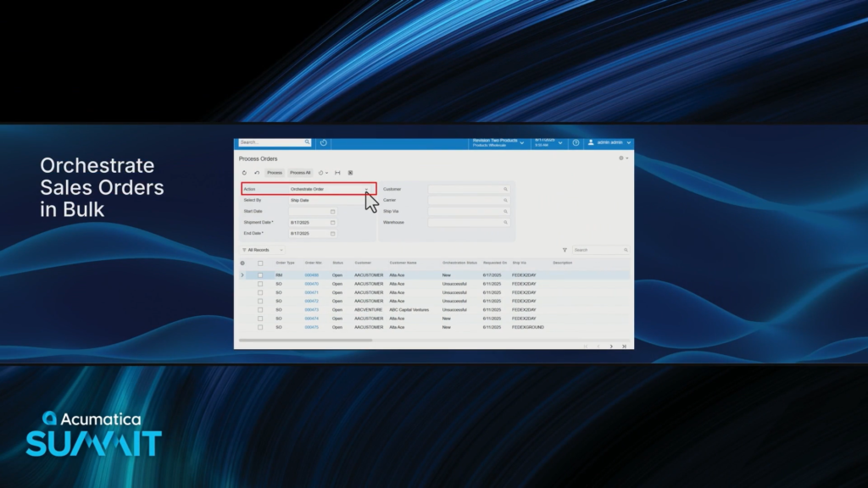The height and width of the screenshot is (488, 868).
Task: Click the Fit to Screen toolbar icon
Action: click(337, 173)
